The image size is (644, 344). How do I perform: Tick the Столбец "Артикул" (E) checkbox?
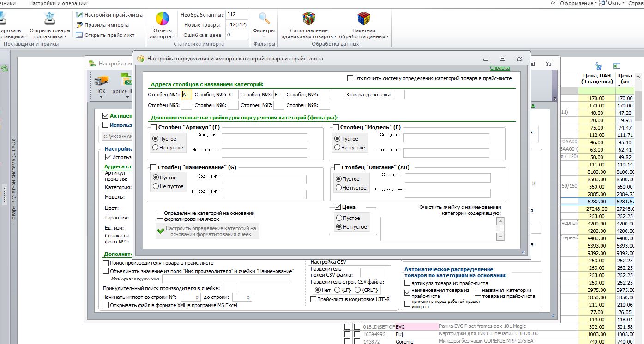click(x=154, y=127)
